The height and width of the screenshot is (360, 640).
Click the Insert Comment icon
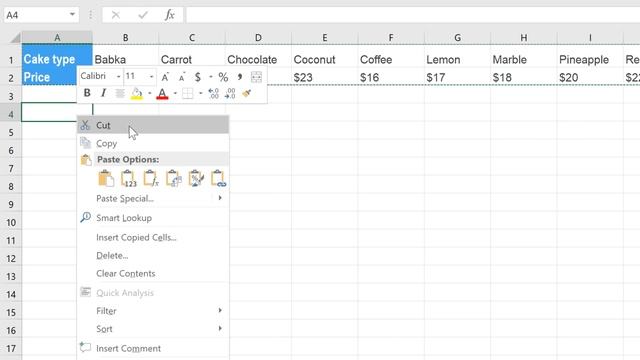point(85,348)
